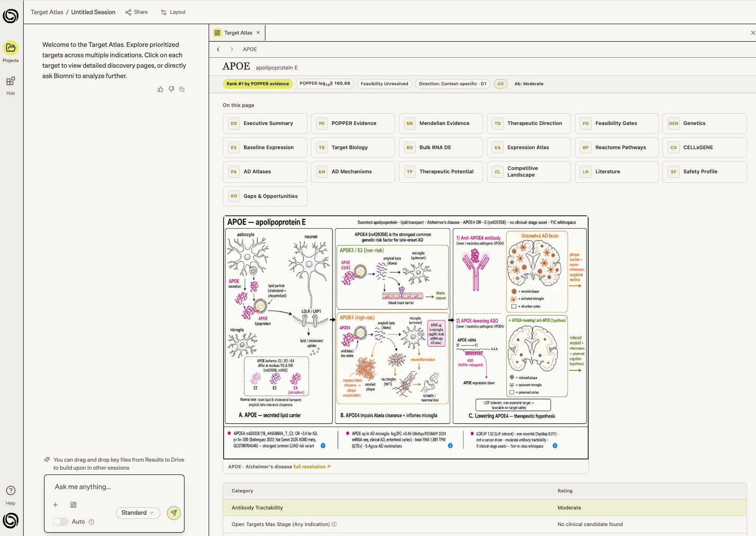Go to the Reactome Pathways section
This screenshot has height=536, width=756.
pos(617,148)
